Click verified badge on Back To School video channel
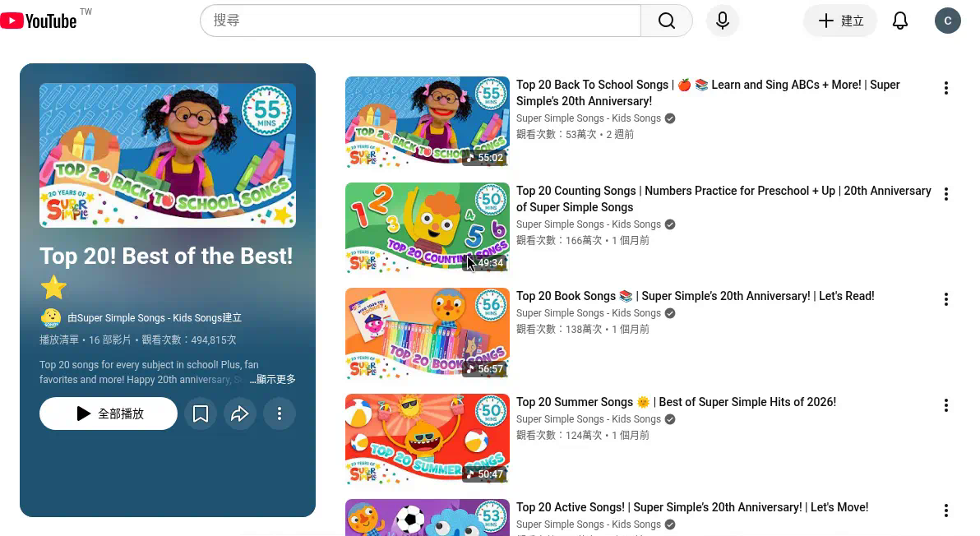Viewport: 980px width, 536px height. pyautogui.click(x=670, y=118)
